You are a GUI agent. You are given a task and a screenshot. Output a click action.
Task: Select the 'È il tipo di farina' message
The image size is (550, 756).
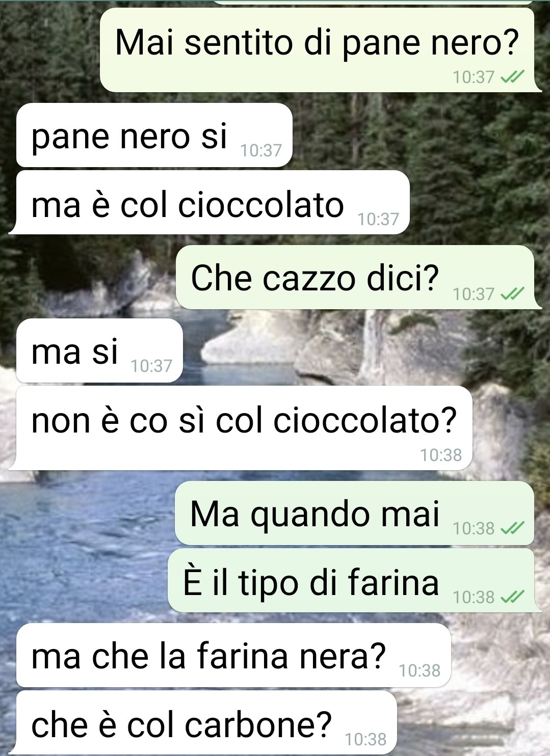[352, 581]
